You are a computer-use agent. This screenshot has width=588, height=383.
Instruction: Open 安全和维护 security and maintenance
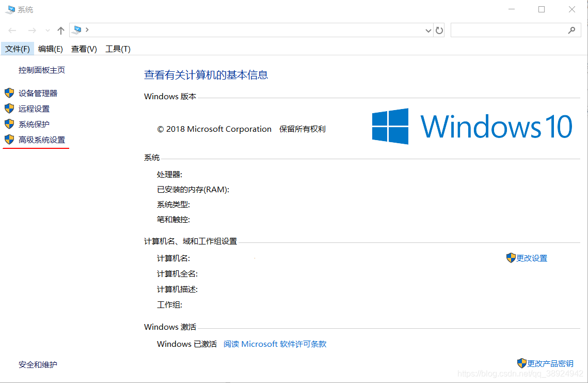pos(38,364)
